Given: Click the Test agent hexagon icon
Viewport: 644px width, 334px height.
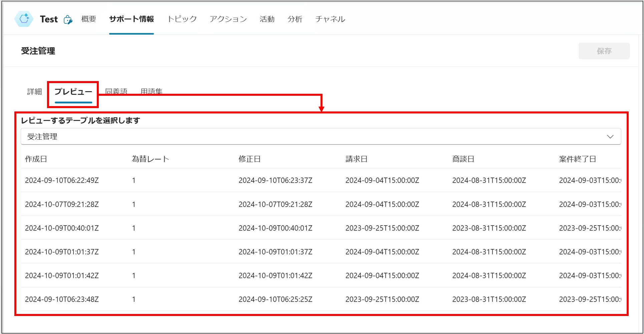Looking at the screenshot, I should (x=23, y=19).
